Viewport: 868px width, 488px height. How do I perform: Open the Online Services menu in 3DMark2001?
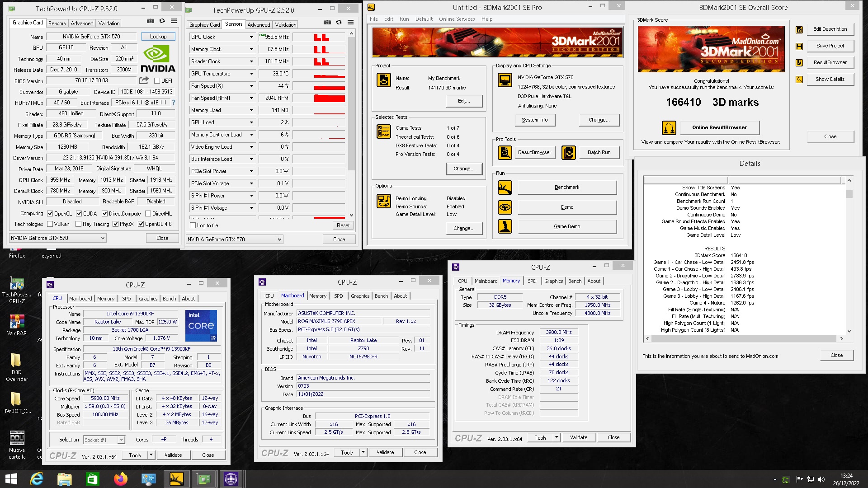pos(457,19)
